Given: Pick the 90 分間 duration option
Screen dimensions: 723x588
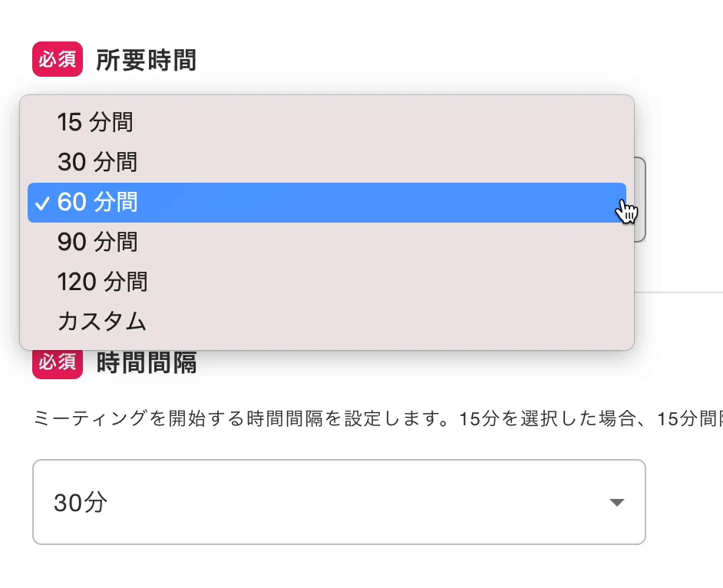Looking at the screenshot, I should click(x=97, y=242).
